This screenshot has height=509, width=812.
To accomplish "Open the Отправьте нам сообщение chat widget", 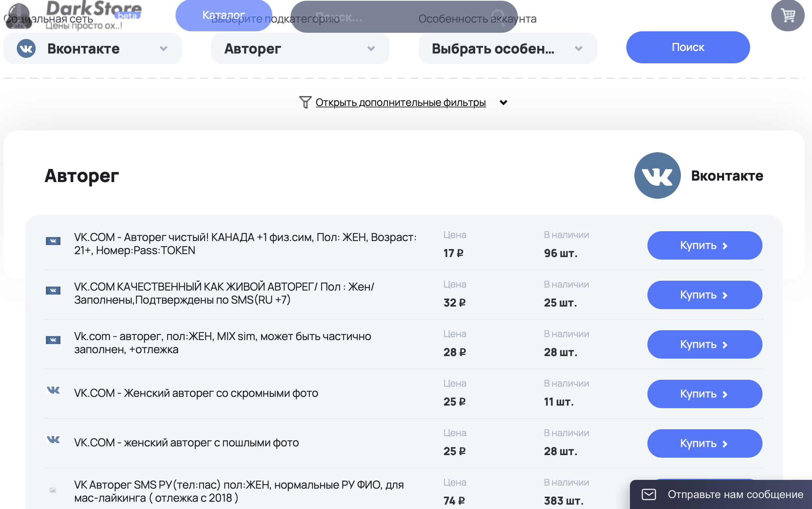I will pyautogui.click(x=735, y=494).
